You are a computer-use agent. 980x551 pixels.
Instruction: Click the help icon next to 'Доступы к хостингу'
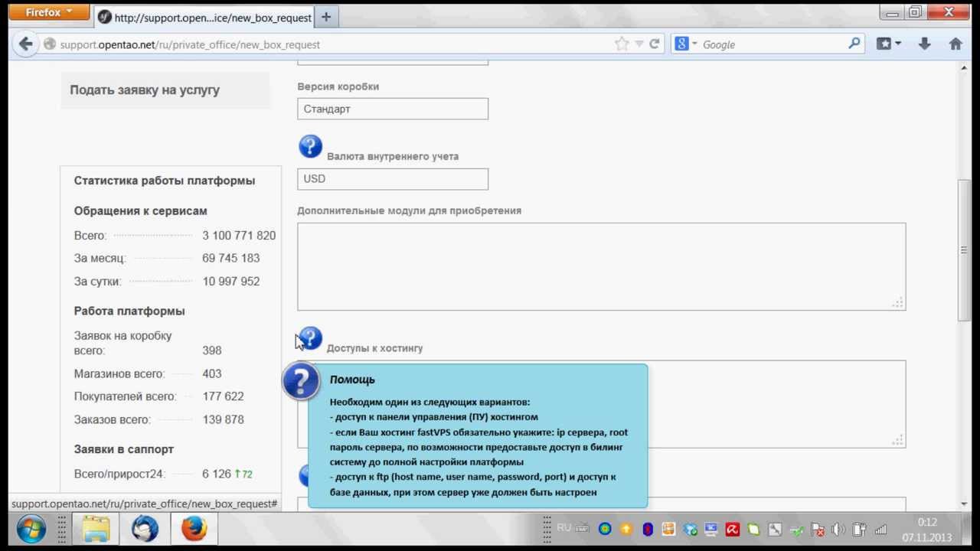(x=311, y=337)
